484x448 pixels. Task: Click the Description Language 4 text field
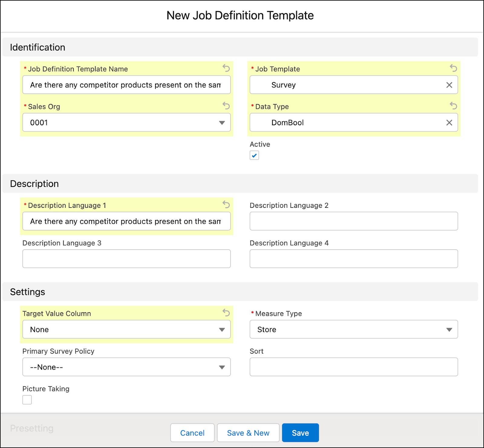pyautogui.click(x=353, y=259)
